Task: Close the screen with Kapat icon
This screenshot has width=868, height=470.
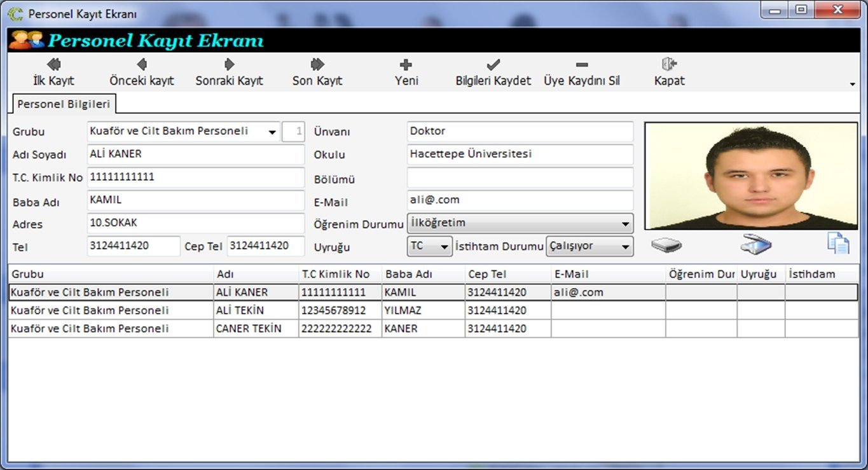Action: coord(669,65)
